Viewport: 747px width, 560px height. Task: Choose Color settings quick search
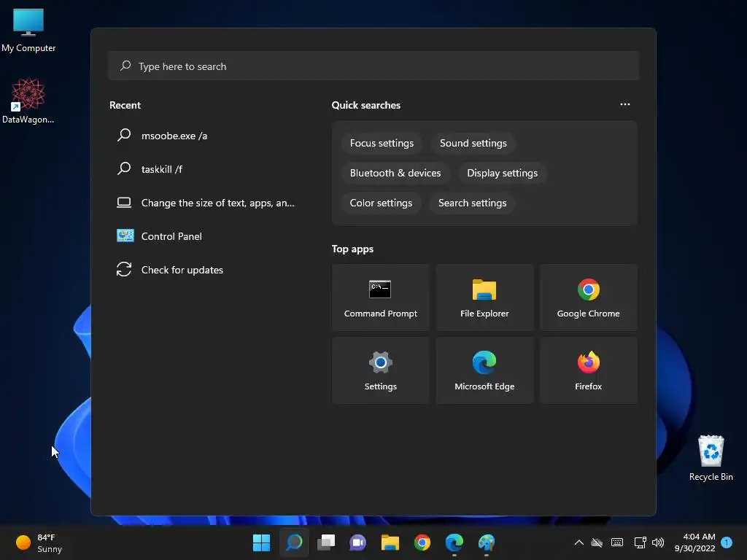[381, 203]
